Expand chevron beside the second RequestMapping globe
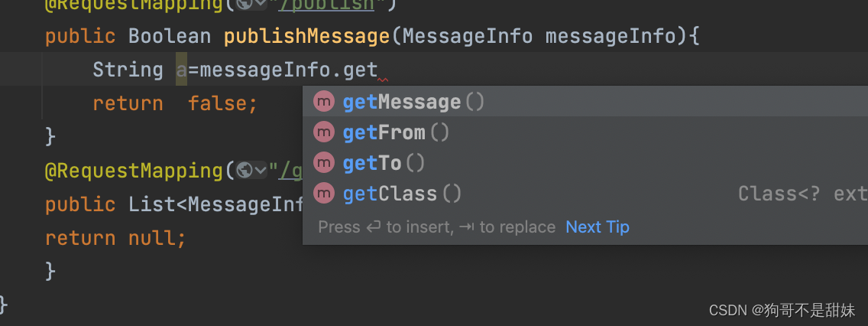Image resolution: width=868 pixels, height=326 pixels. [x=261, y=171]
